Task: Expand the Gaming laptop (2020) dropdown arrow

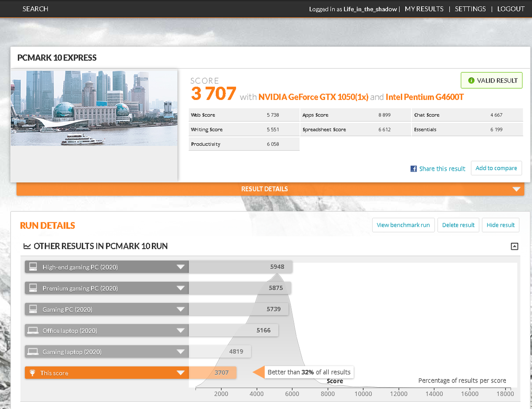Action: (180, 352)
